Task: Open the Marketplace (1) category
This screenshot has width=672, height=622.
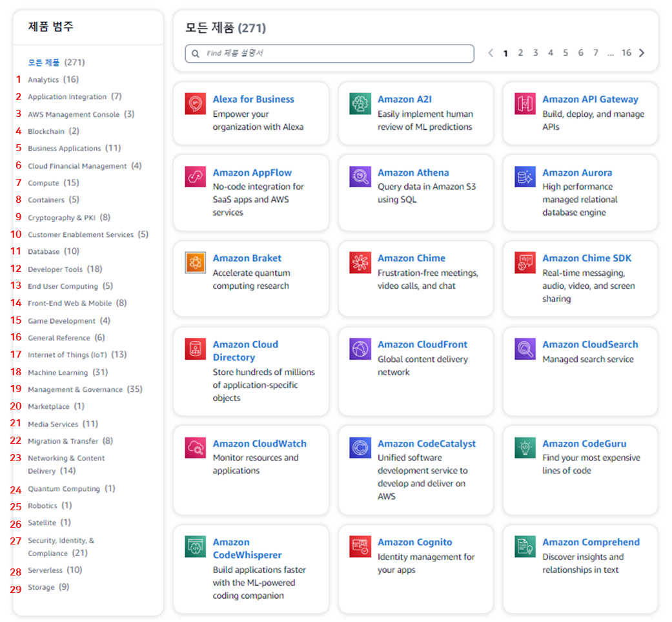Action: tap(56, 406)
